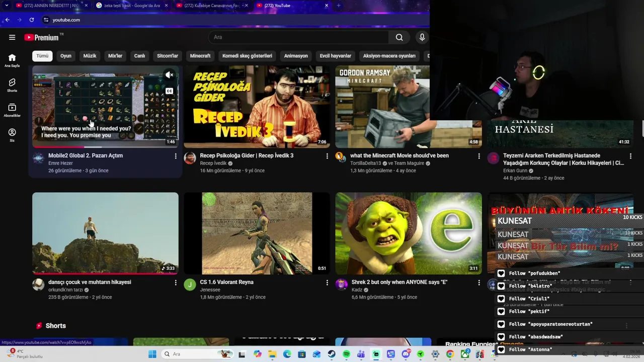The width and height of the screenshot is (644, 362).
Task: Open TortillaDelta13 channel avatar
Action: pyautogui.click(x=341, y=157)
